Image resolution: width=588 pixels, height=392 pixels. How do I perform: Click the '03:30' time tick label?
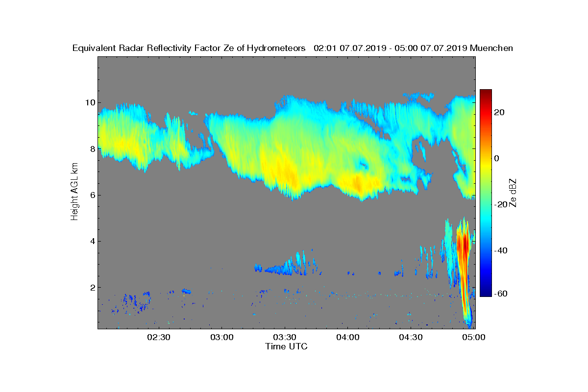click(x=285, y=338)
